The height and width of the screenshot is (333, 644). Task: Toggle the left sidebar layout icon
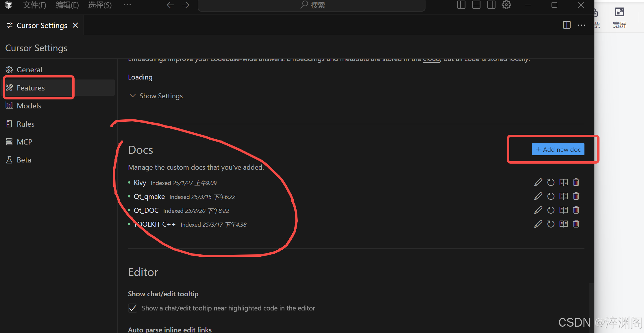click(461, 5)
